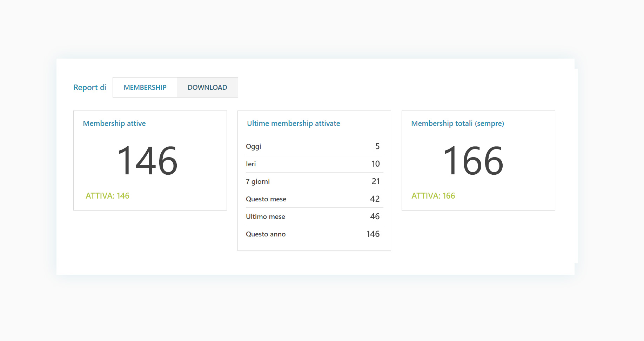Click the 'Questo mese' row label
This screenshot has width=644, height=341.
click(x=266, y=199)
